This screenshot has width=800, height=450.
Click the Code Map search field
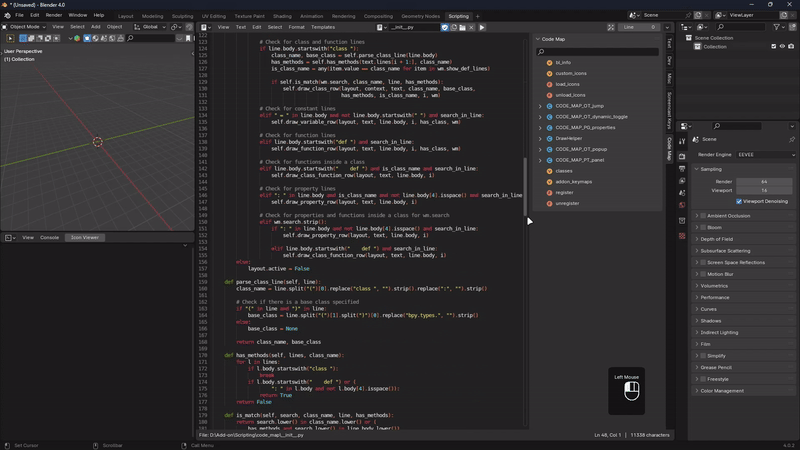tap(597, 52)
